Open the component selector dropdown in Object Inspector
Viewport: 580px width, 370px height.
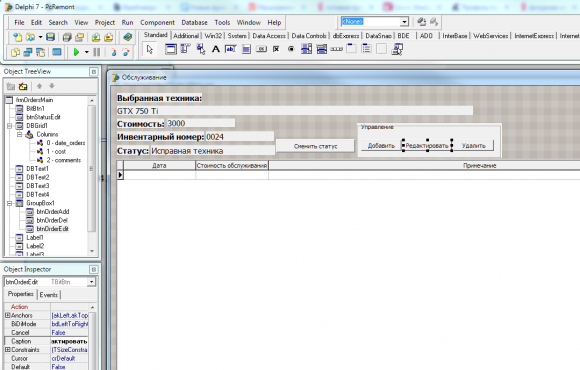click(91, 282)
